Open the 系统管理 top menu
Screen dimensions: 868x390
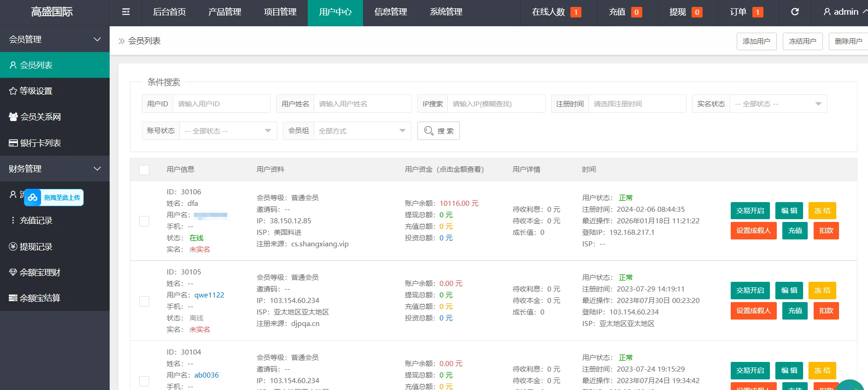[x=446, y=12]
